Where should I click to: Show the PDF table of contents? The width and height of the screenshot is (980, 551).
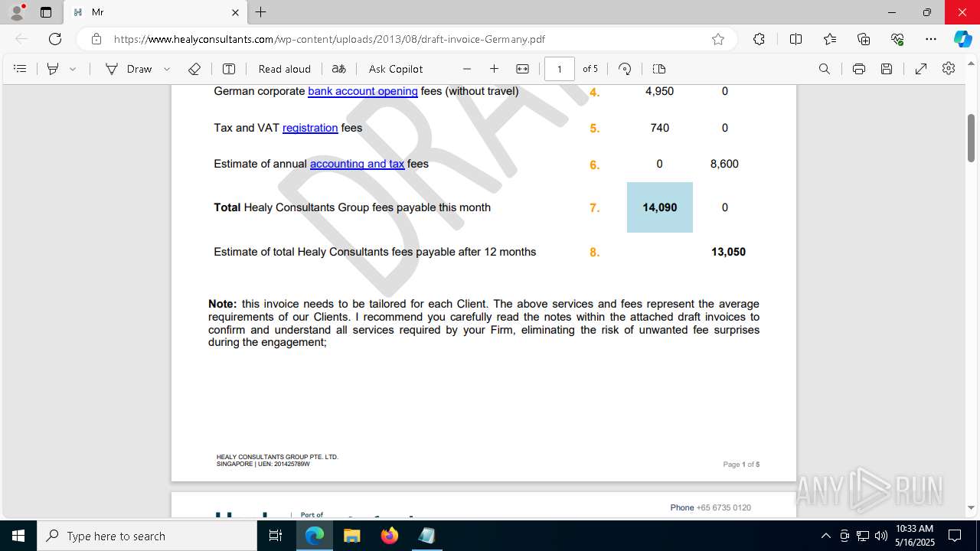click(x=21, y=69)
